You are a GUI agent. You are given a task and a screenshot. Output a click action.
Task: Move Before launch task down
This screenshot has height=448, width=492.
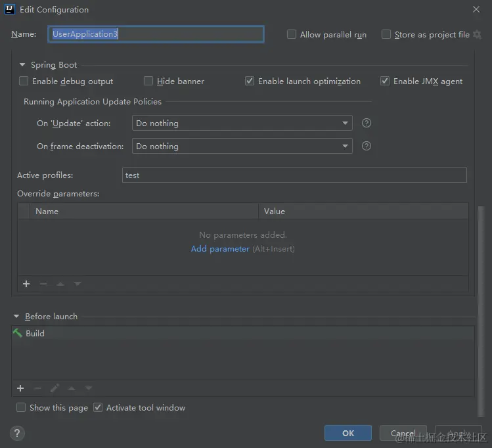click(x=89, y=388)
